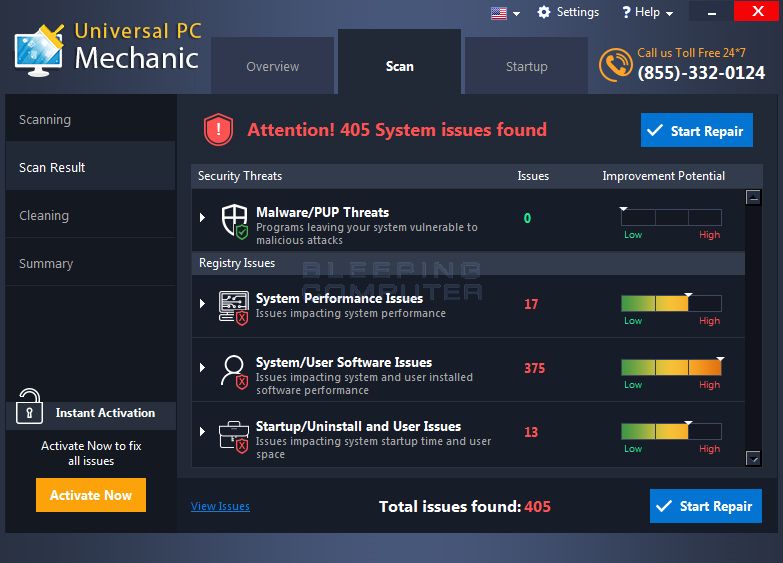This screenshot has width=783, height=563.
Task: Click the Malware/PUP Threats shield icon
Action: point(235,222)
